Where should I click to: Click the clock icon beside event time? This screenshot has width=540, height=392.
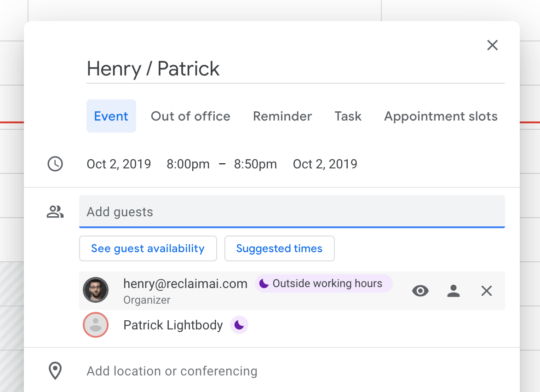(x=55, y=164)
